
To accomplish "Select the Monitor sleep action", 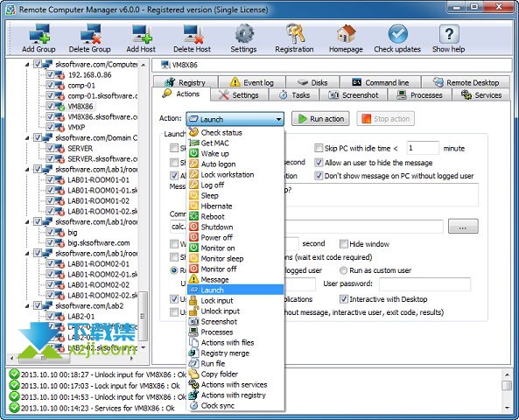I will click(x=235, y=258).
